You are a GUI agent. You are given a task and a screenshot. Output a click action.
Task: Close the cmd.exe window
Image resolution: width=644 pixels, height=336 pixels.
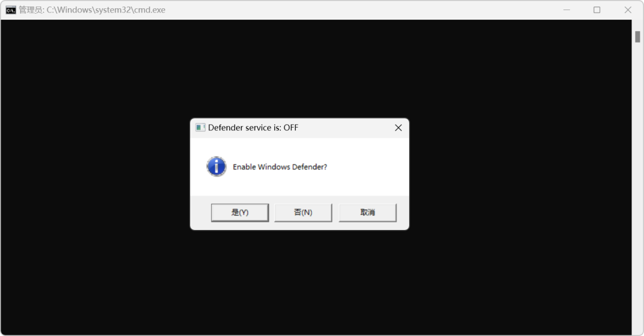628,10
